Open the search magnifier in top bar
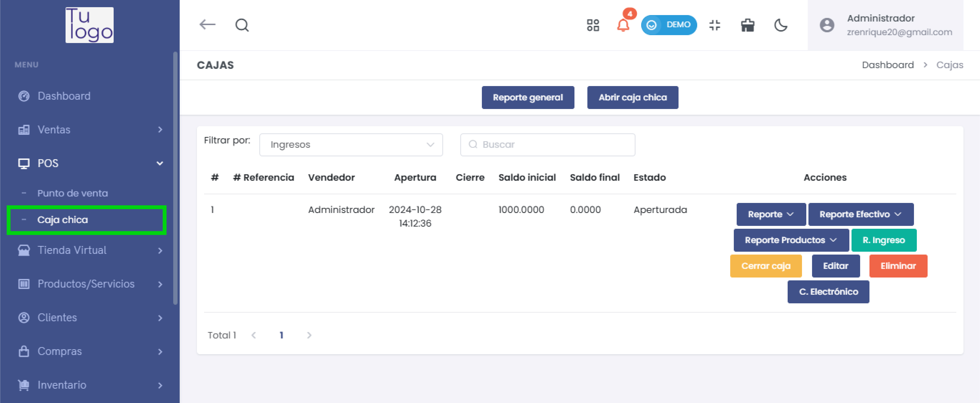Screen dimensions: 980x403 [x=242, y=25]
